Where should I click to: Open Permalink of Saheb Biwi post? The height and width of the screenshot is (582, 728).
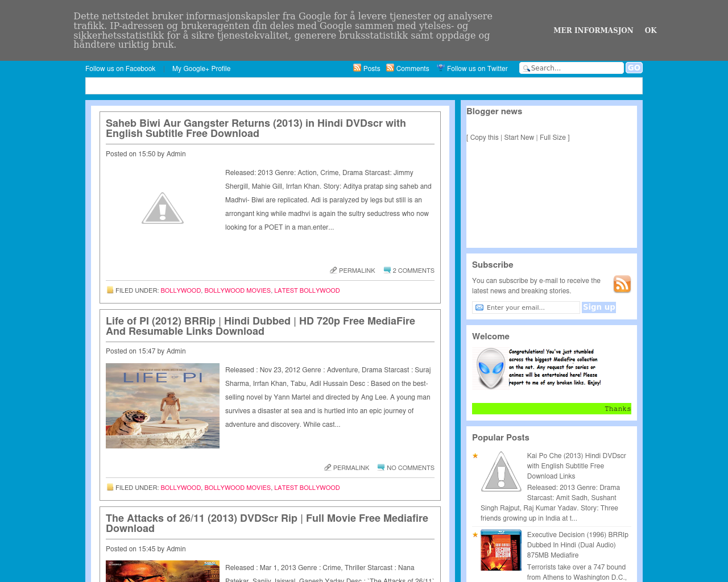coord(357,271)
